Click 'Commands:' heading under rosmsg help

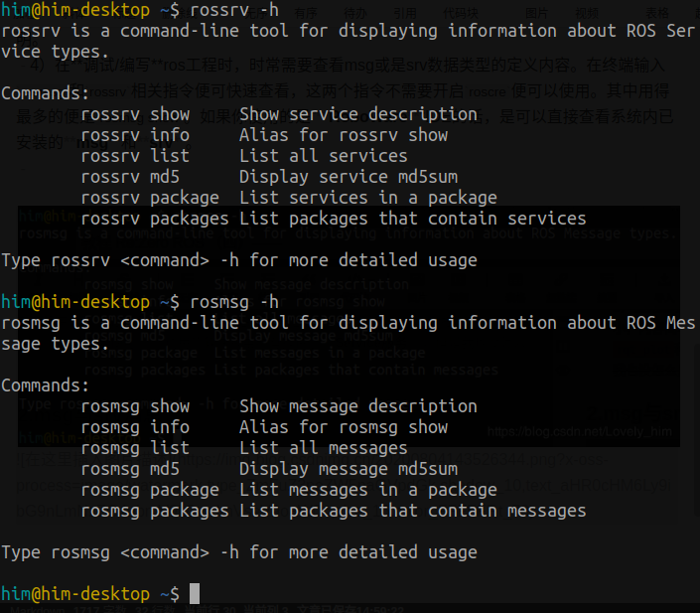[46, 385]
